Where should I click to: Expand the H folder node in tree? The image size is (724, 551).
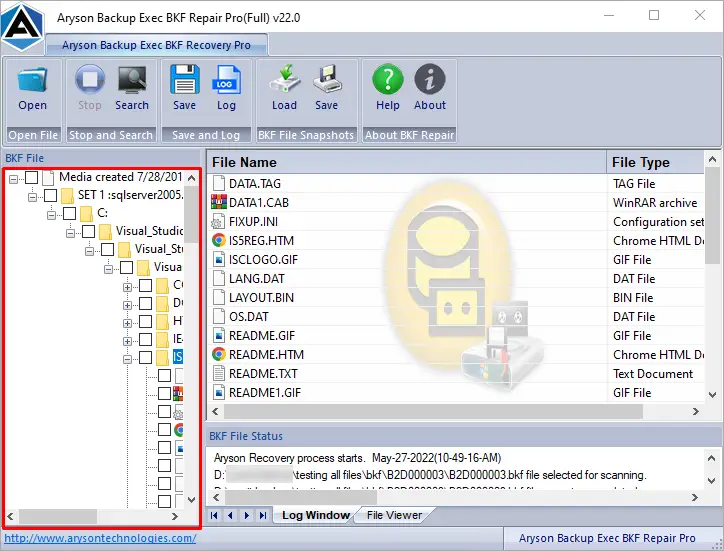(x=127, y=323)
